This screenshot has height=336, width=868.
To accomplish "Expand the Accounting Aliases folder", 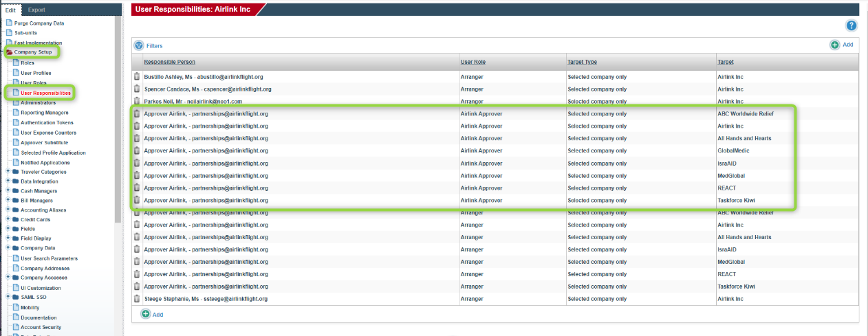I will [8, 210].
